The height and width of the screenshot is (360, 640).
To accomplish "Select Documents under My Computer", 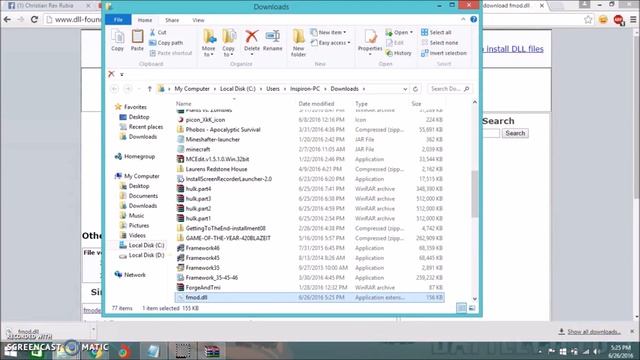I will pos(139,196).
